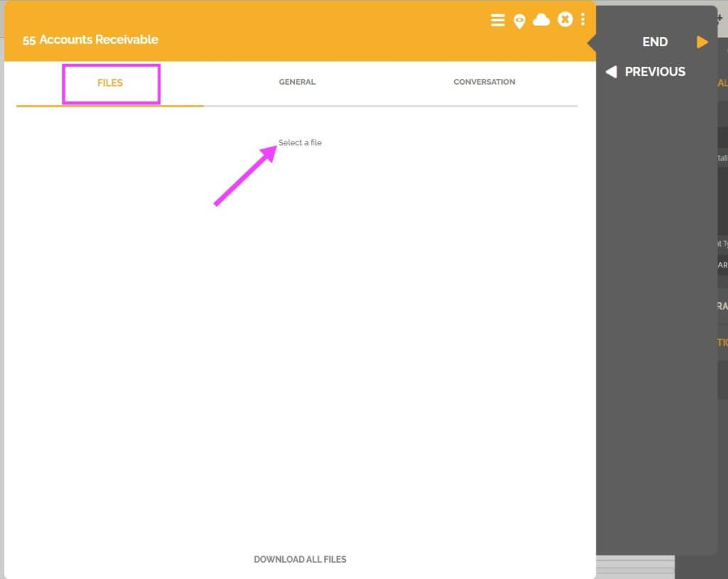Open the CONVERSATION tab

[484, 82]
